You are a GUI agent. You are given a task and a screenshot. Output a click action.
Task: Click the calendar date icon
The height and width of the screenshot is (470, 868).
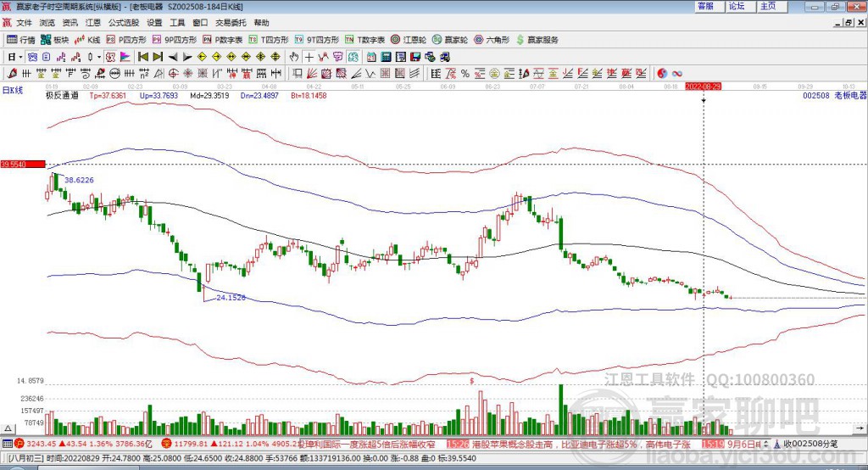[x=371, y=57]
